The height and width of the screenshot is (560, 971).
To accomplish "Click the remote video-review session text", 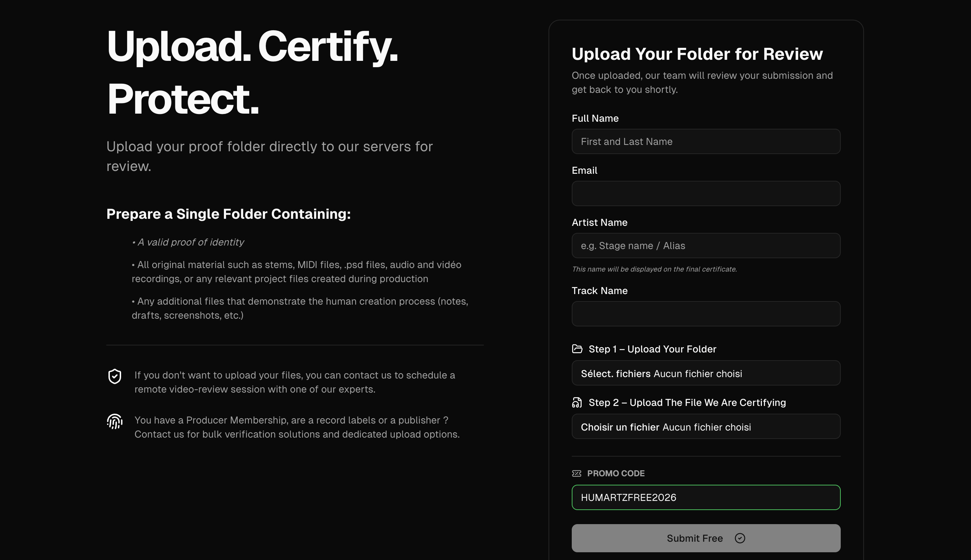I will pyautogui.click(x=294, y=382).
